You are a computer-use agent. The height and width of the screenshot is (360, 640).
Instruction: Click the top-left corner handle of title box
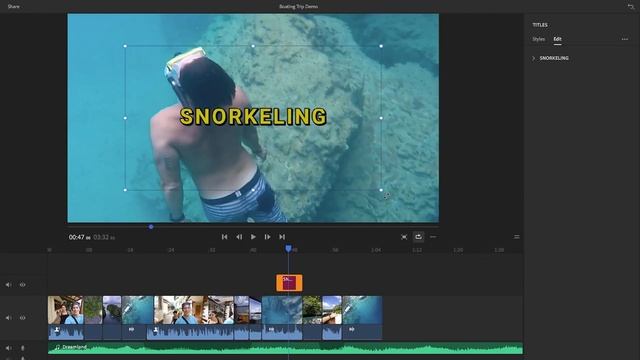pyautogui.click(x=125, y=46)
